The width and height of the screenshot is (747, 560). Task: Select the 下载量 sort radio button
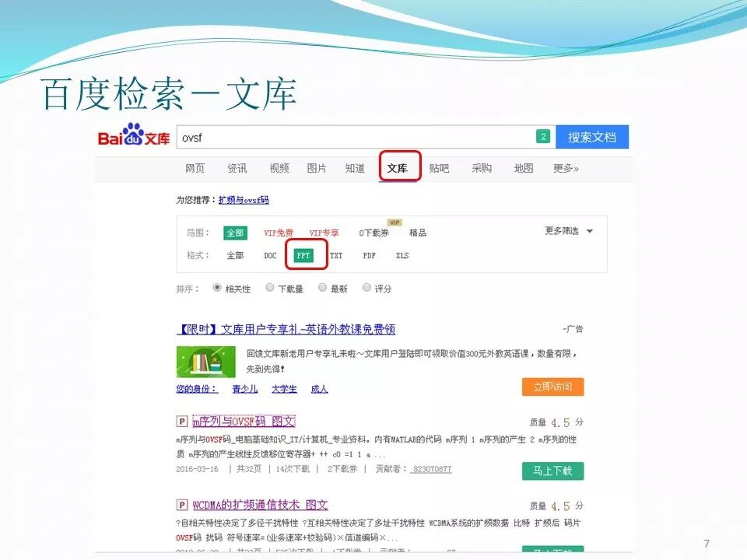tap(270, 288)
